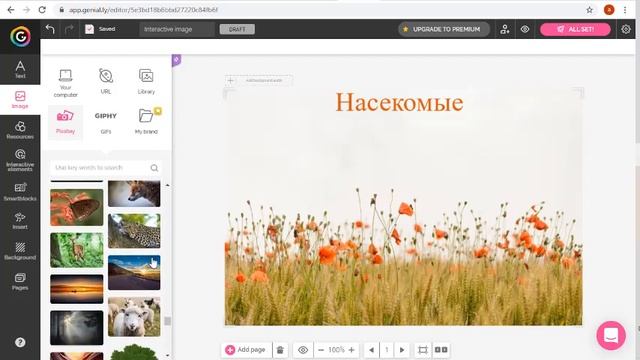Click the ALL SET! button

[575, 29]
